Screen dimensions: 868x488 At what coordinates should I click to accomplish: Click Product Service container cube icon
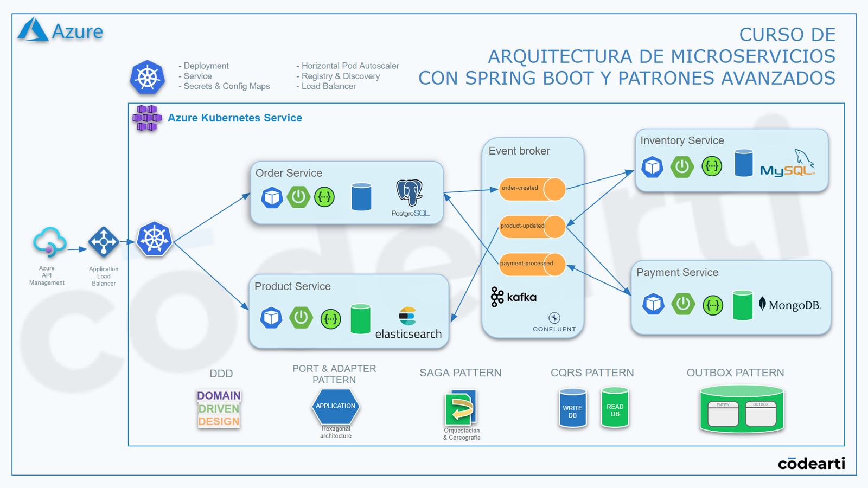tap(271, 318)
